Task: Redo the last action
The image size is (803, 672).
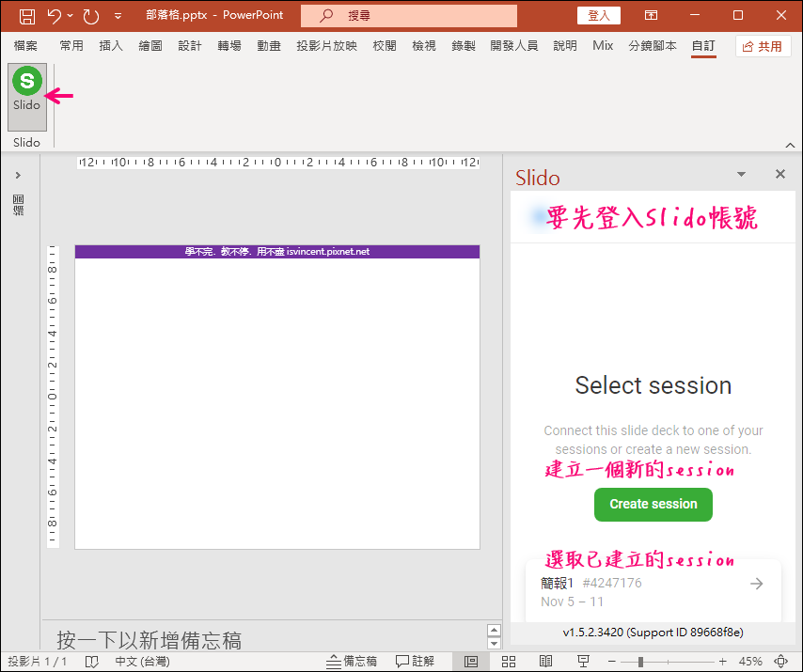Action: (x=91, y=16)
